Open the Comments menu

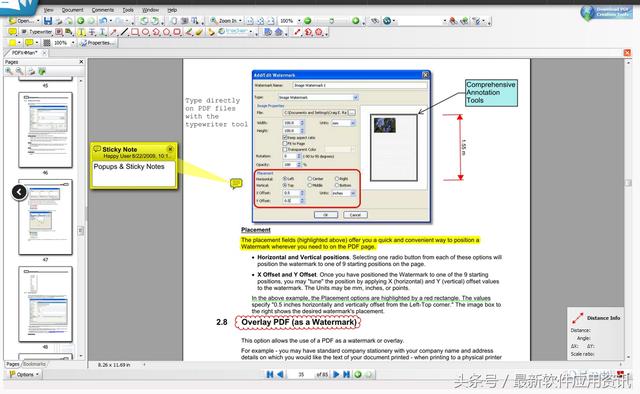pyautogui.click(x=102, y=10)
